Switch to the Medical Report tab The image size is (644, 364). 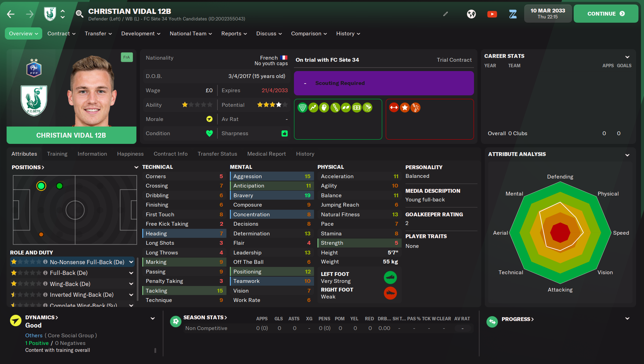[x=266, y=154]
